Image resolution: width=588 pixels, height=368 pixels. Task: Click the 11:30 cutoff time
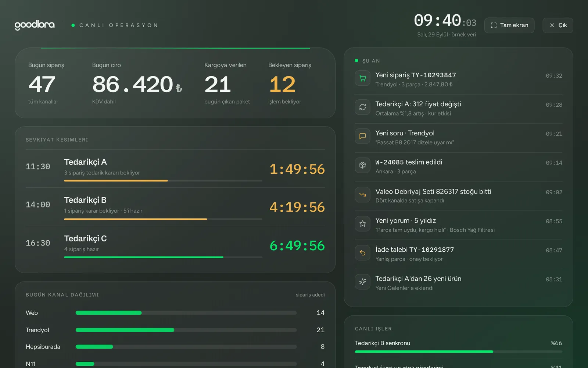(38, 166)
